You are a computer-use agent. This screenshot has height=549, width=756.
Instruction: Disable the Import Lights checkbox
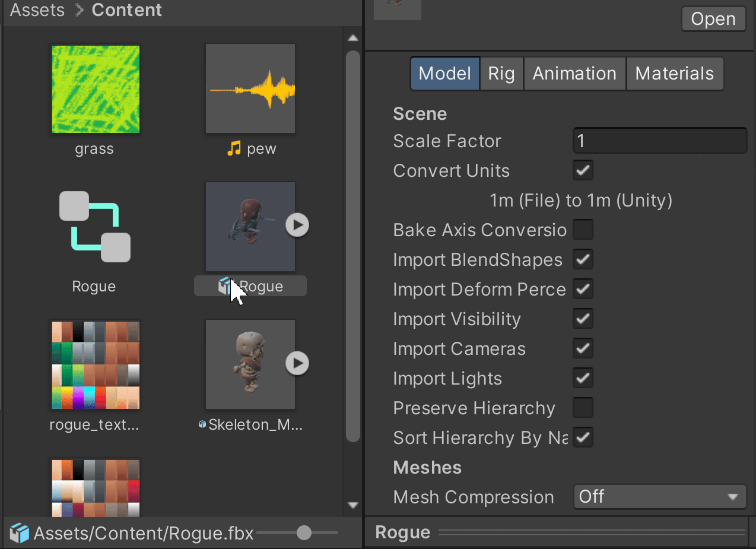tap(583, 378)
